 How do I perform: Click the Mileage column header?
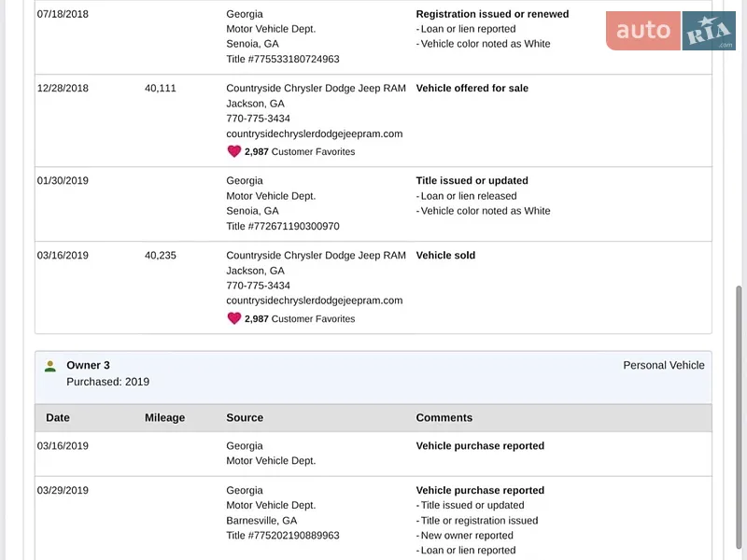tap(165, 417)
